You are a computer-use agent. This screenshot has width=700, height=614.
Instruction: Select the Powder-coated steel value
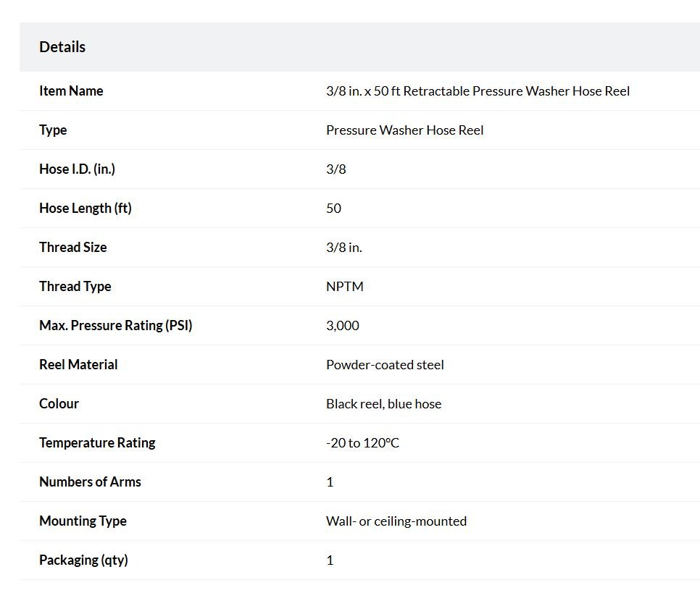[385, 365]
